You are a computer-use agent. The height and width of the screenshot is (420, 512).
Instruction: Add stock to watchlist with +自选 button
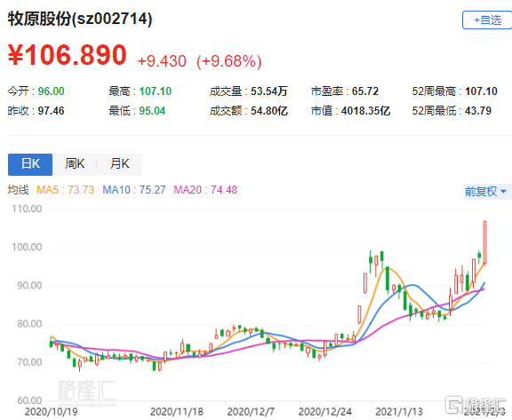(x=487, y=20)
